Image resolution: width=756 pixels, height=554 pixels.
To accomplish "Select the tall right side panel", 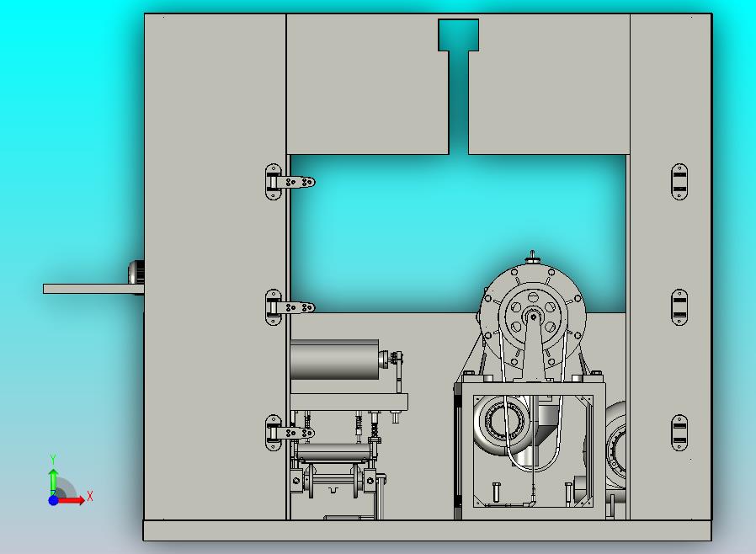I will pyautogui.click(x=671, y=267).
